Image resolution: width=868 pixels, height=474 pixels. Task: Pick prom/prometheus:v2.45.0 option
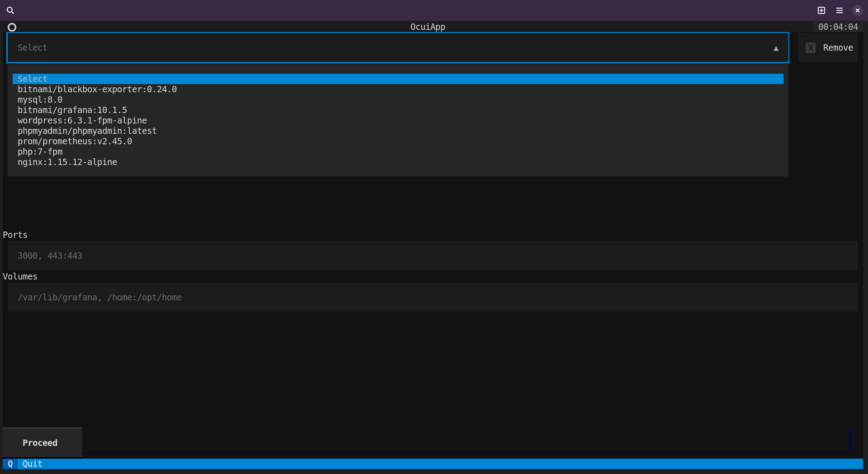398,141
